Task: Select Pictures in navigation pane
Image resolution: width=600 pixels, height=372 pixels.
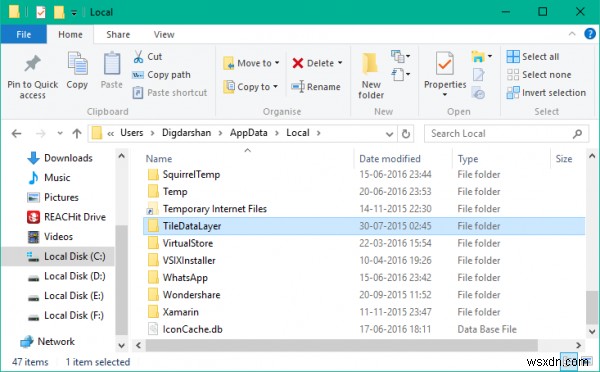Action: pyautogui.click(x=61, y=197)
